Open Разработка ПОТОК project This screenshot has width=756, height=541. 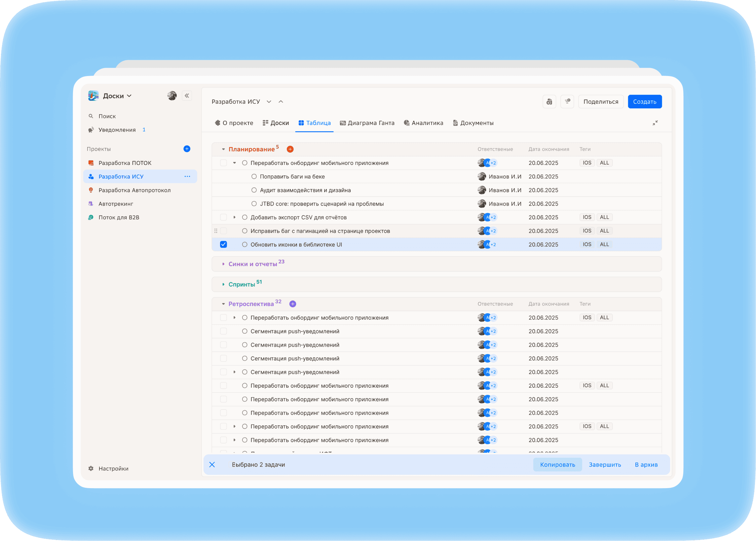[x=140, y=163]
